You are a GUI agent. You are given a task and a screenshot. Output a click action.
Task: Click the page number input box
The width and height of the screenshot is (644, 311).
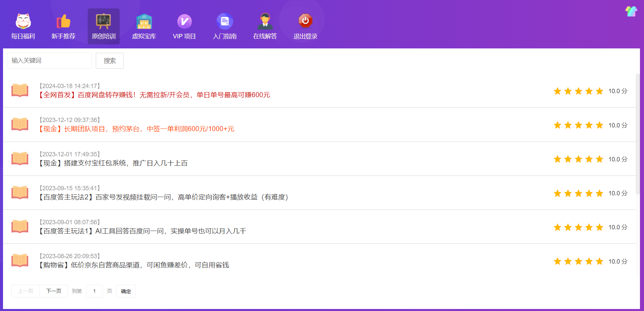click(x=94, y=291)
